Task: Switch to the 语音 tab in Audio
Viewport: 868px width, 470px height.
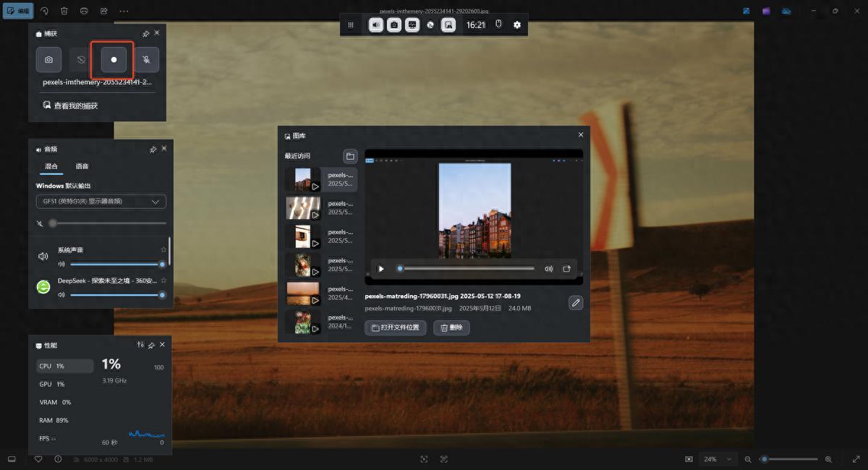Action: (82, 166)
